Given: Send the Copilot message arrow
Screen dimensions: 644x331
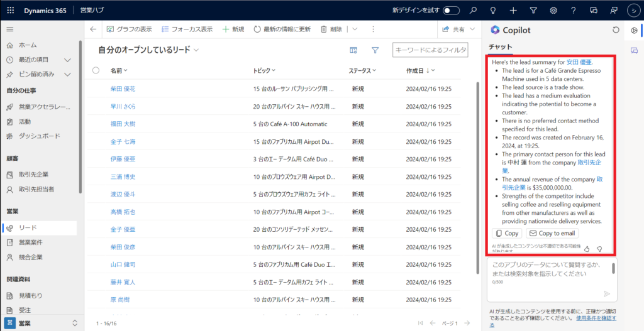Looking at the screenshot, I should 607,294.
